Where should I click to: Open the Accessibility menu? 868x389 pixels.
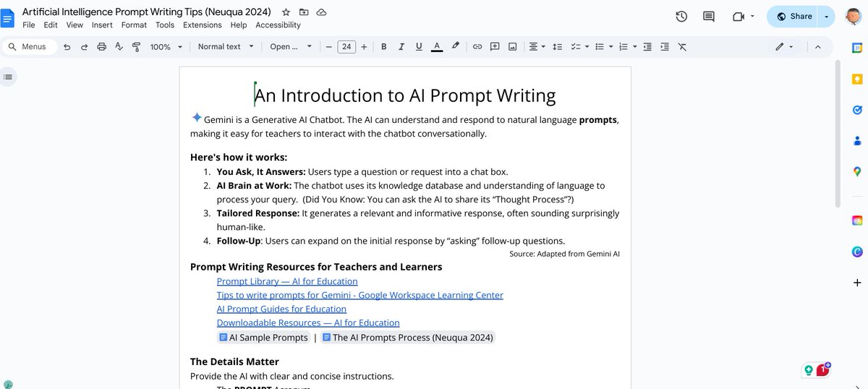278,25
